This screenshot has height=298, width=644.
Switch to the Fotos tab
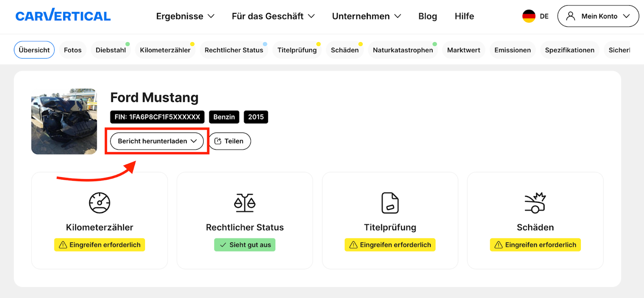coord(73,50)
